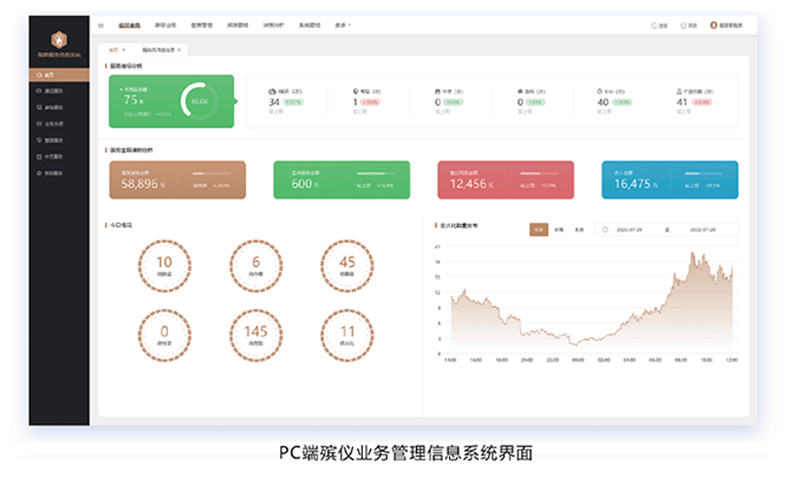
Task: Click the icon above the 34 statistic
Action: click(272, 90)
